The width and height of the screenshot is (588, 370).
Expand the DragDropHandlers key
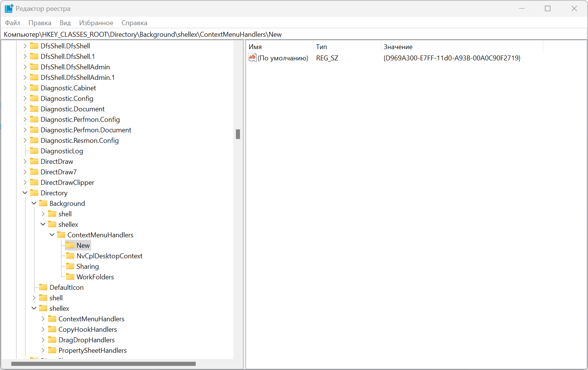coord(43,340)
